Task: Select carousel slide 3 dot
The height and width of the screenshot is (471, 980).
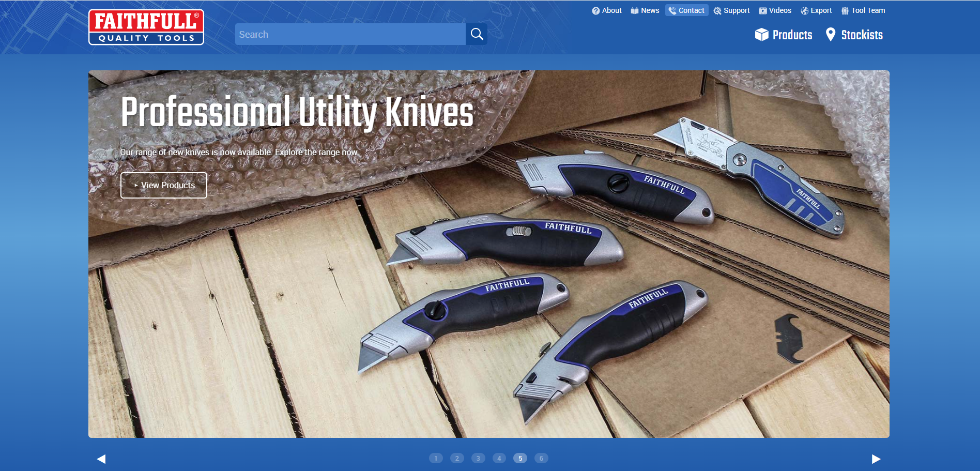Action: (478, 458)
